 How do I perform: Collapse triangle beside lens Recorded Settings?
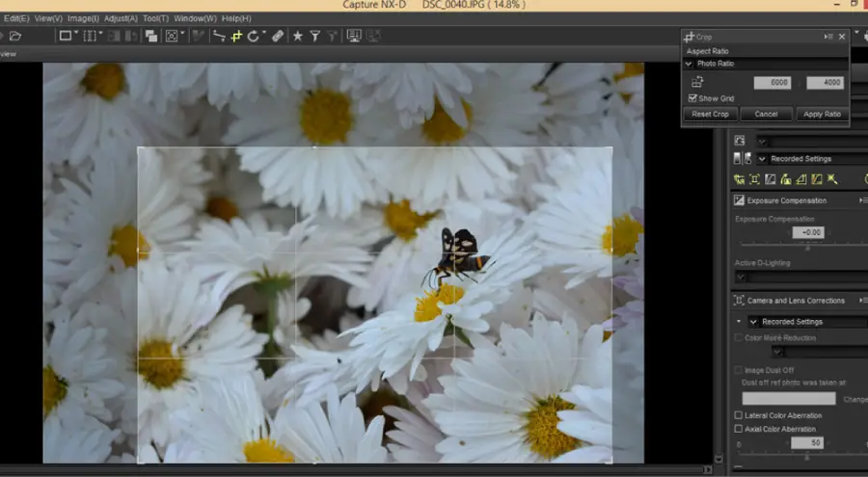pyautogui.click(x=739, y=322)
